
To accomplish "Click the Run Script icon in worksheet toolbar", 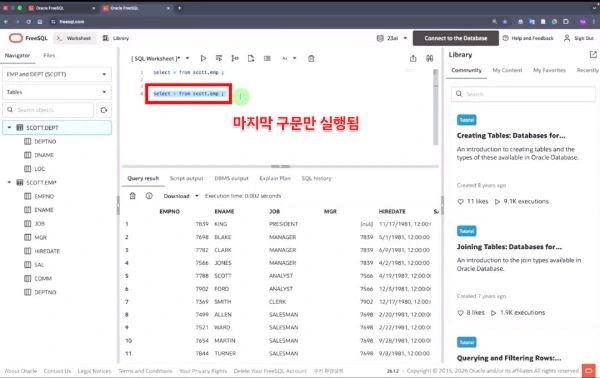I will click(219, 58).
